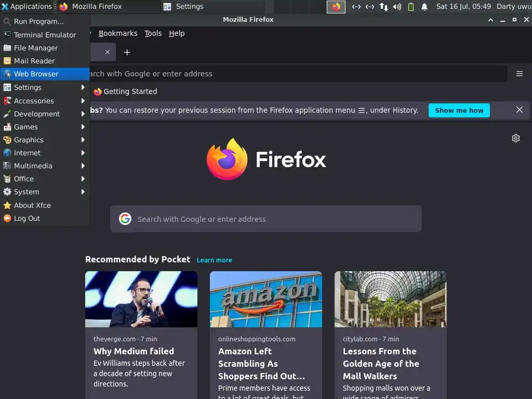Open the Applications menu button
The width and height of the screenshot is (532, 399).
[x=26, y=6]
